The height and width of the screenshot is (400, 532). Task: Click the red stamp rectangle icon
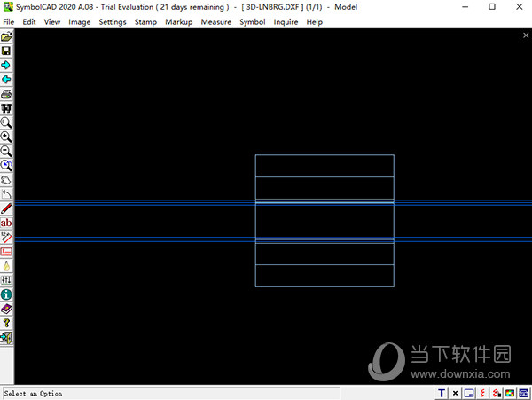6,251
